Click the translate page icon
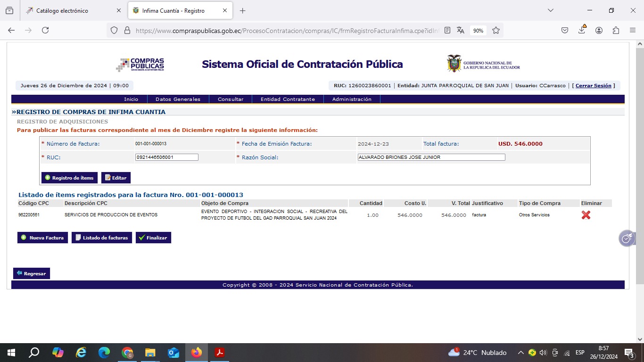The image size is (644, 362). [461, 30]
